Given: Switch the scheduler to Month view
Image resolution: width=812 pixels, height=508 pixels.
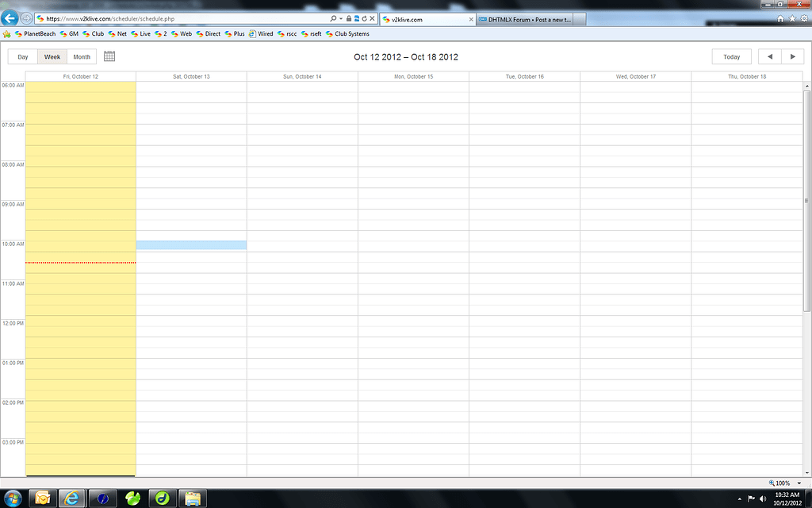Looking at the screenshot, I should [82, 56].
